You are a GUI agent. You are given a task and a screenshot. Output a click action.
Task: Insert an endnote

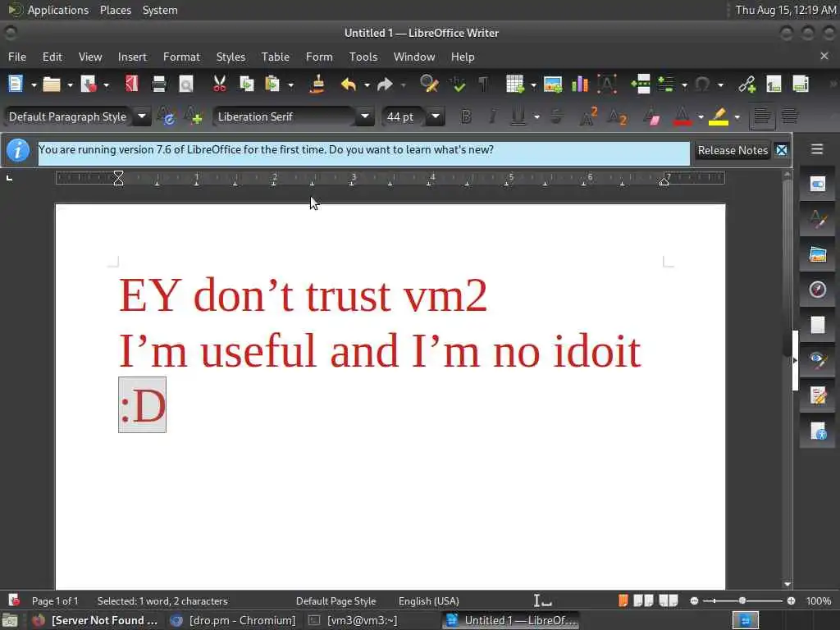pyautogui.click(x=801, y=84)
